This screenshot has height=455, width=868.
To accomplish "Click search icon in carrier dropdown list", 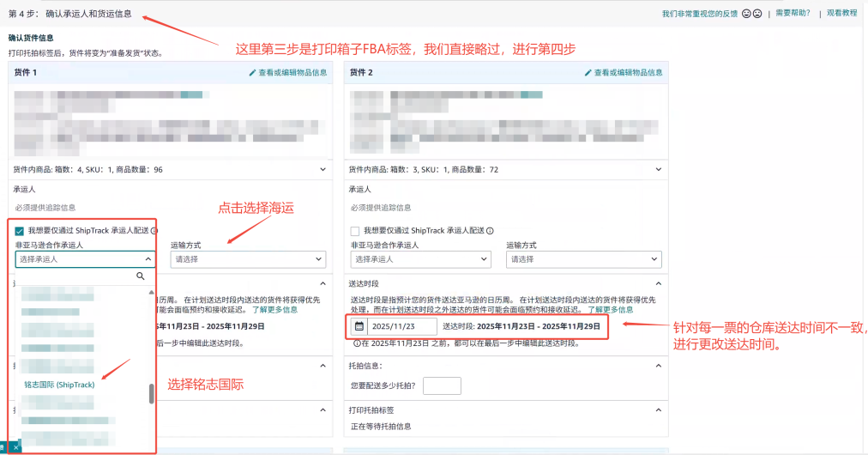I will [141, 276].
